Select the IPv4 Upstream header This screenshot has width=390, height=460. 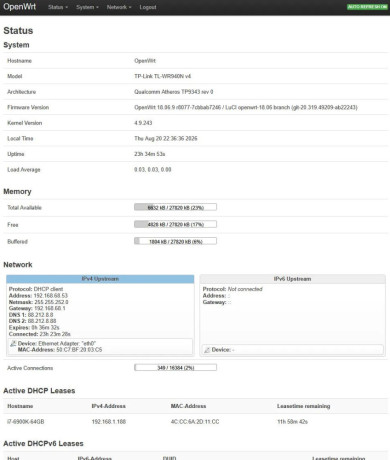tap(100, 279)
